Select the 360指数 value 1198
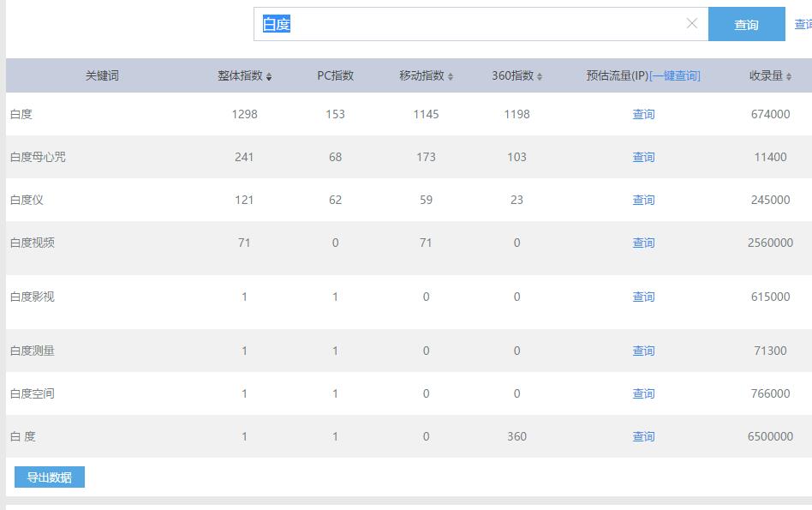This screenshot has width=812, height=510. tap(516, 114)
